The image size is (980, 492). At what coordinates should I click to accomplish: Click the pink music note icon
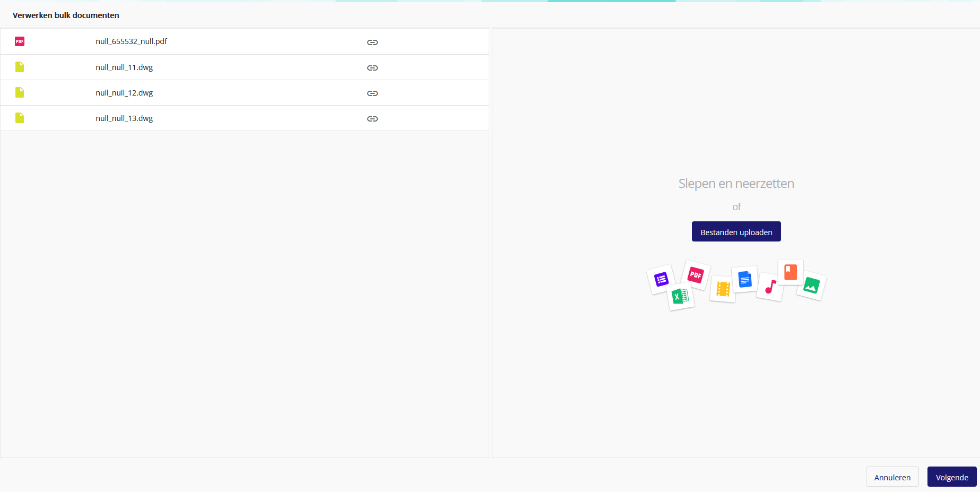770,287
